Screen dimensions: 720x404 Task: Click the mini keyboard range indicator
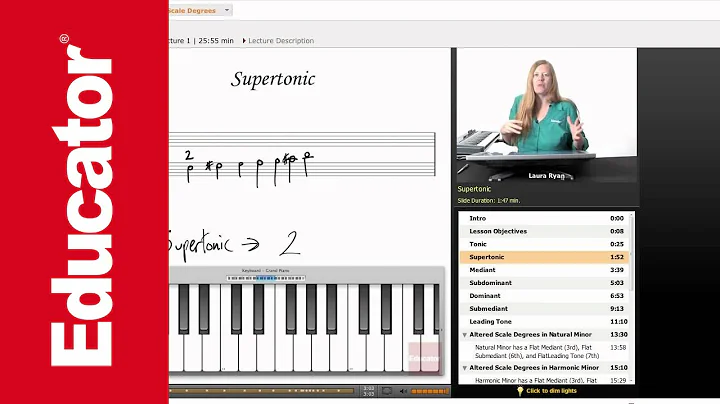point(266,278)
